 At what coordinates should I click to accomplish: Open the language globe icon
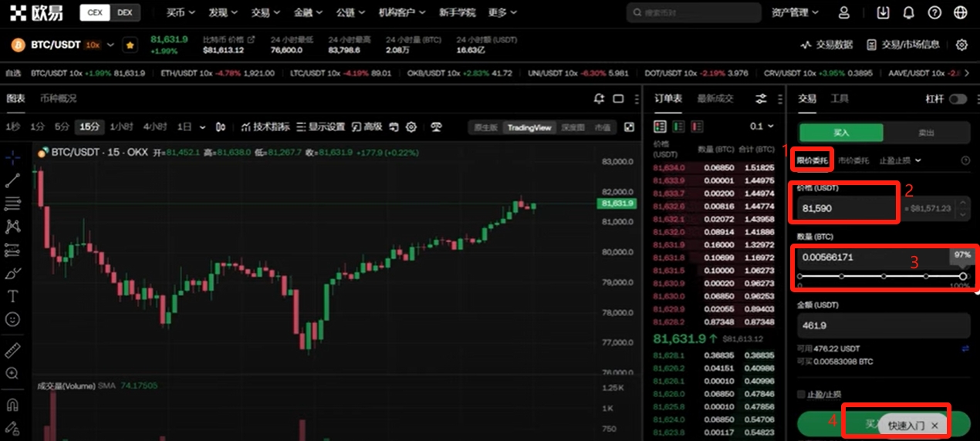coord(961,13)
